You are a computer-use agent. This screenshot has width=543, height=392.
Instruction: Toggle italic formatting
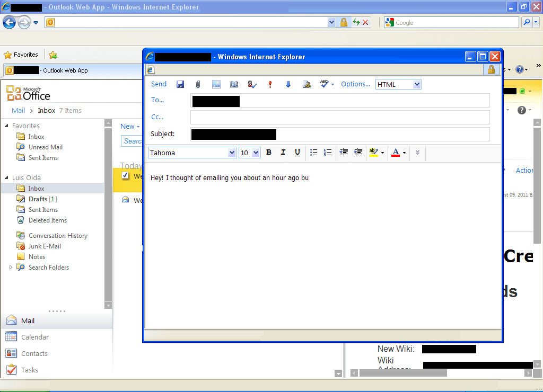tap(283, 153)
